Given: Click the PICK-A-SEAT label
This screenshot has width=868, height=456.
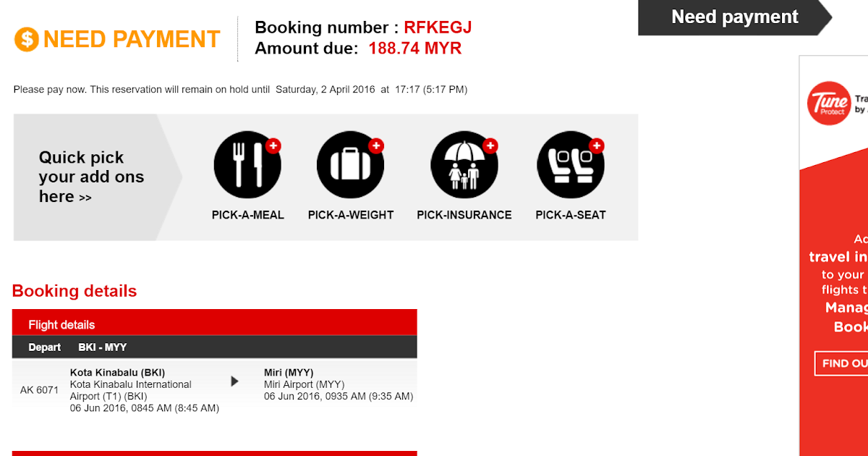Looking at the screenshot, I should pyautogui.click(x=570, y=215).
